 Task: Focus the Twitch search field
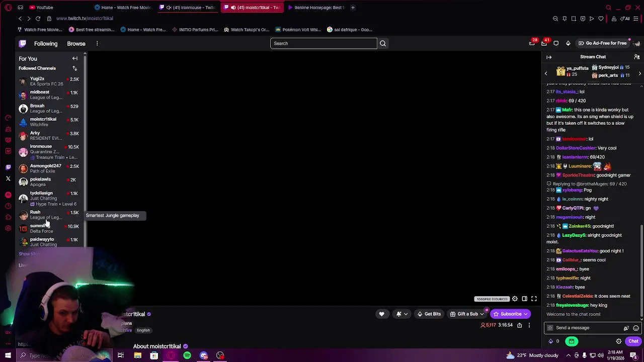[324, 43]
